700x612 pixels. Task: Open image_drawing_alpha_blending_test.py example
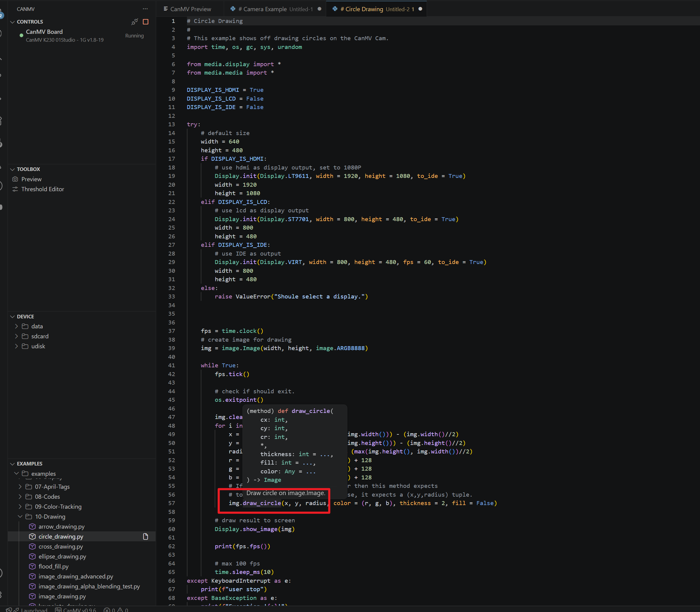[x=89, y=586]
